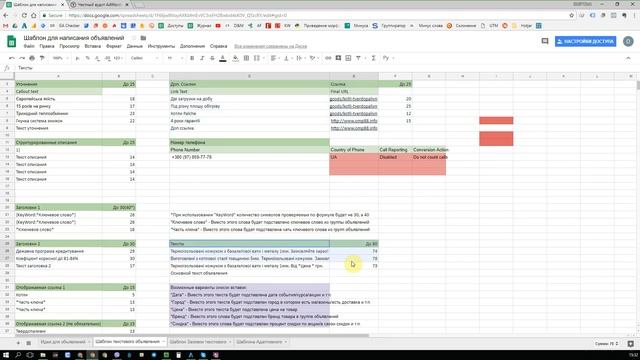Click the large red filled cell block
The width and height of the screenshot is (640, 360).
pyautogui.click(x=496, y=139)
